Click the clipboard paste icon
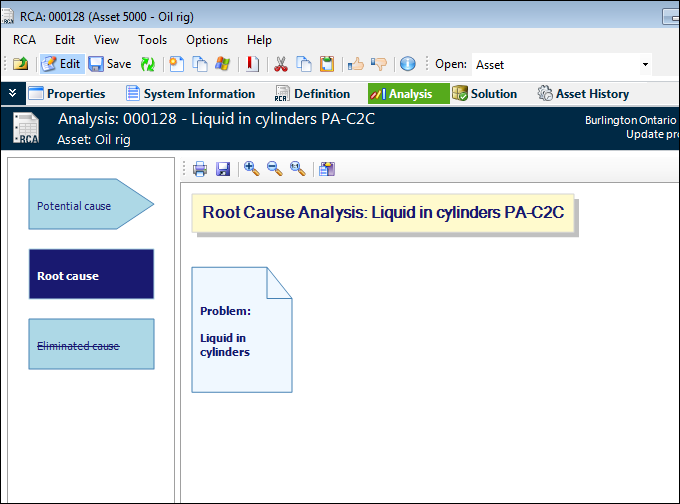Screen dimensions: 680x504 pos(327,64)
